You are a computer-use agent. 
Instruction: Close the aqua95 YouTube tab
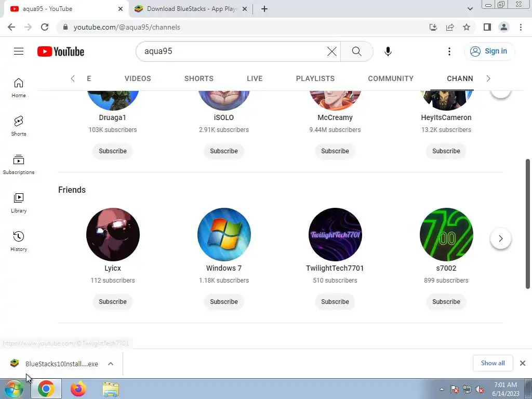[x=121, y=9]
